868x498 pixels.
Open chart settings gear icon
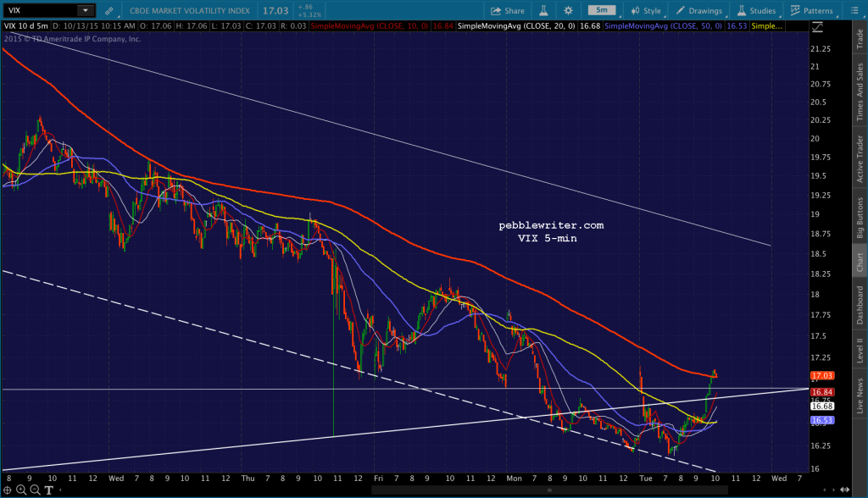(x=568, y=10)
